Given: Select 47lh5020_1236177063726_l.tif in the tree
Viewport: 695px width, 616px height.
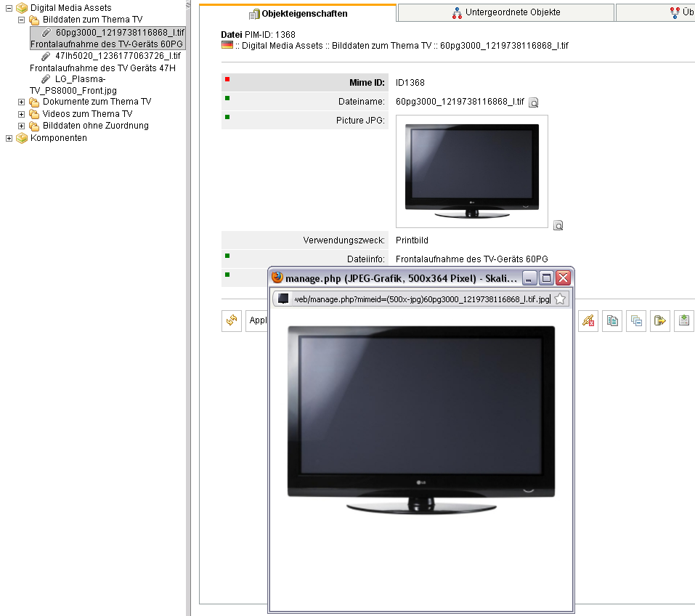Looking at the screenshot, I should point(117,56).
